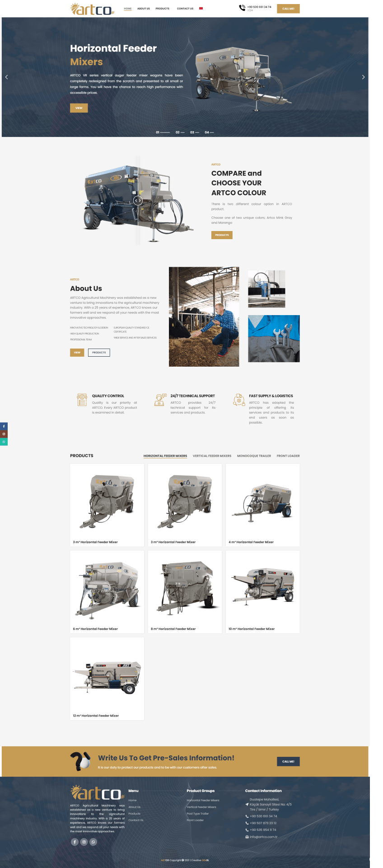383x868 pixels.
Task: Click the footer WhatsApp circle icon
Action: click(93, 842)
